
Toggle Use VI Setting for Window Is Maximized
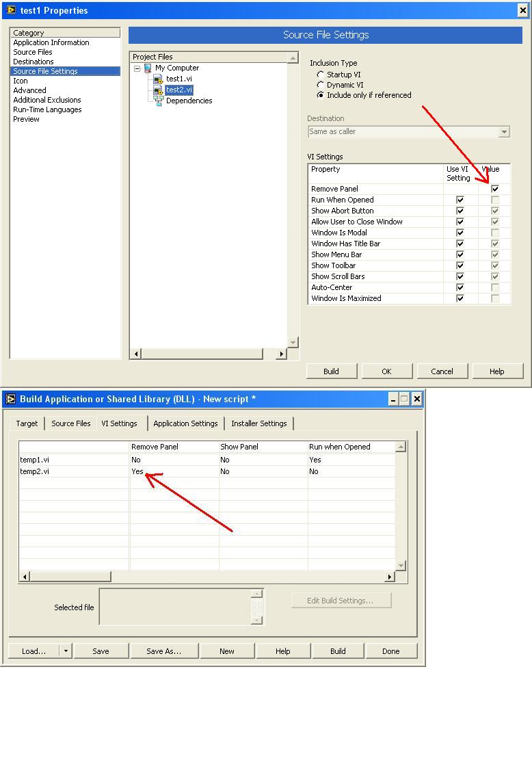[x=460, y=298]
